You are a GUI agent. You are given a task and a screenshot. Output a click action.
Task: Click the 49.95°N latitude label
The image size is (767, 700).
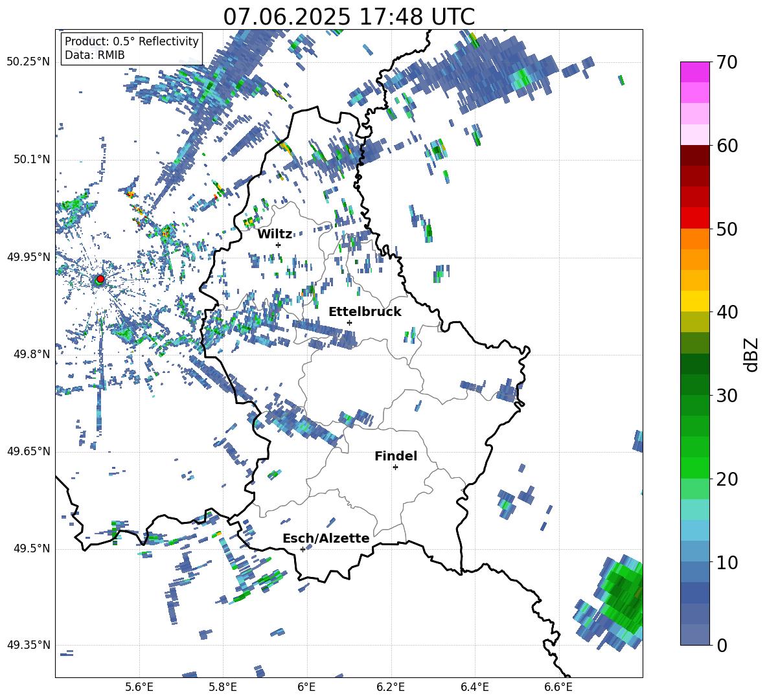29,257
